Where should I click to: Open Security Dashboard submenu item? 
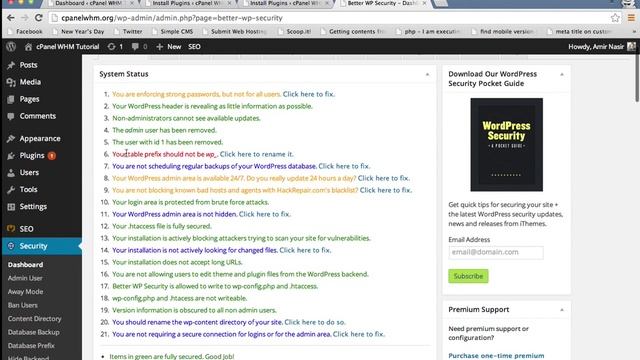[x=25, y=264]
